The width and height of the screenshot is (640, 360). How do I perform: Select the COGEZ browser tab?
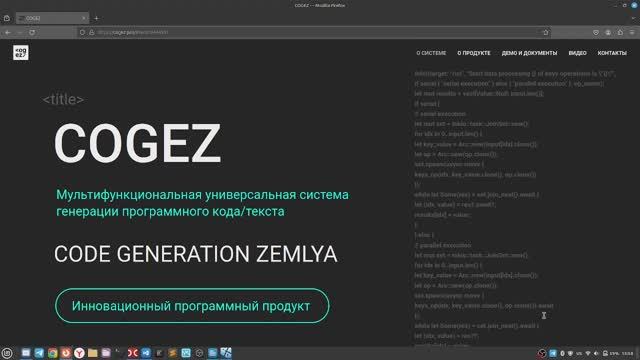pyautogui.click(x=52, y=18)
